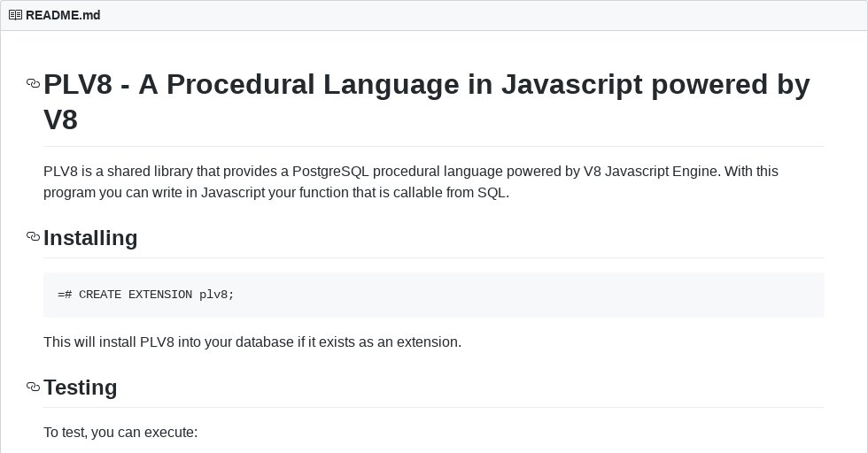Image resolution: width=868 pixels, height=453 pixels.
Task: Click the paragraph starting 'PLV8 is a shared library'
Action: 411,182
